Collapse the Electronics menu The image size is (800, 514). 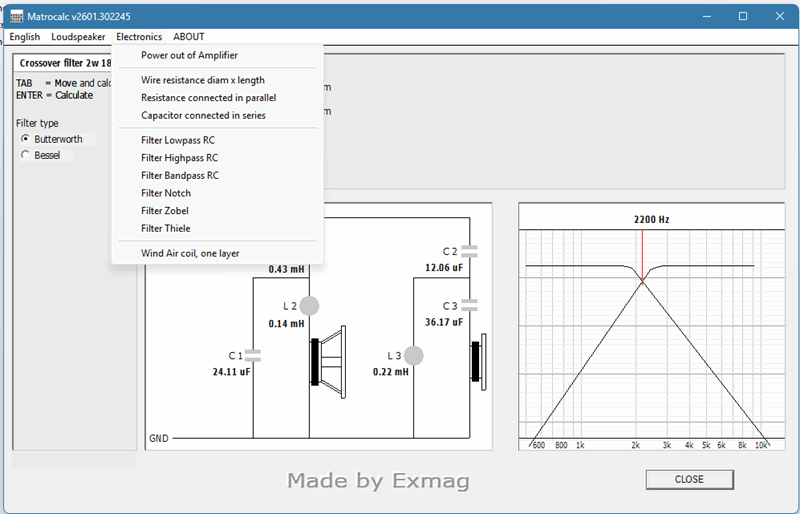pos(138,37)
